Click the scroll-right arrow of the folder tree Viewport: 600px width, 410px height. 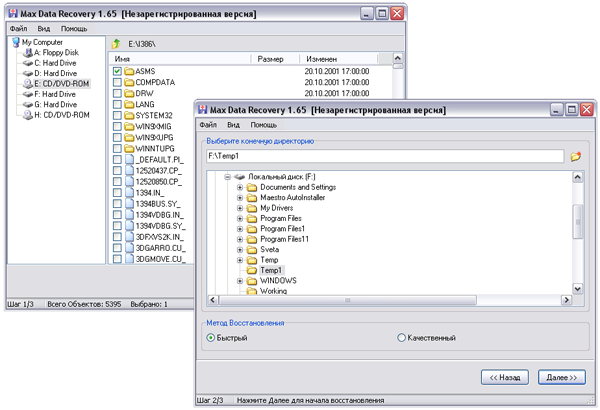tap(566, 300)
